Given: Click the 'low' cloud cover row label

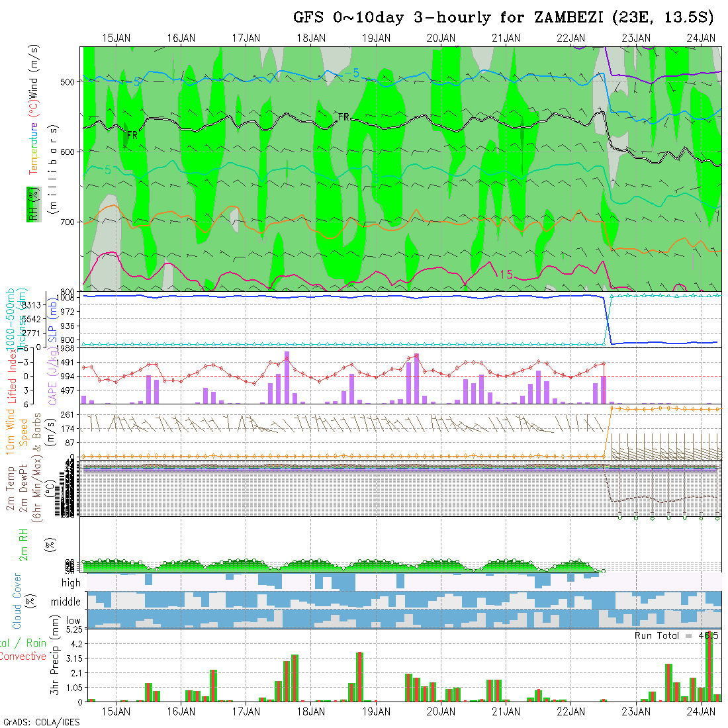Looking at the screenshot, I should (73, 621).
